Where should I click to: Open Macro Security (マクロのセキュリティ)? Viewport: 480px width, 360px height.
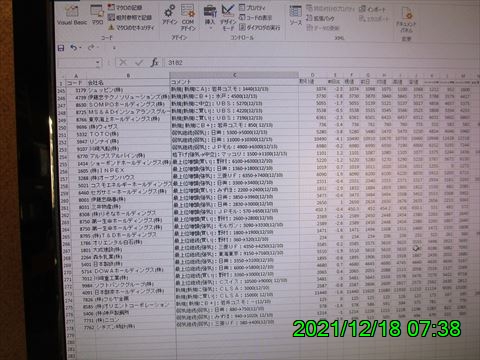pos(131,27)
